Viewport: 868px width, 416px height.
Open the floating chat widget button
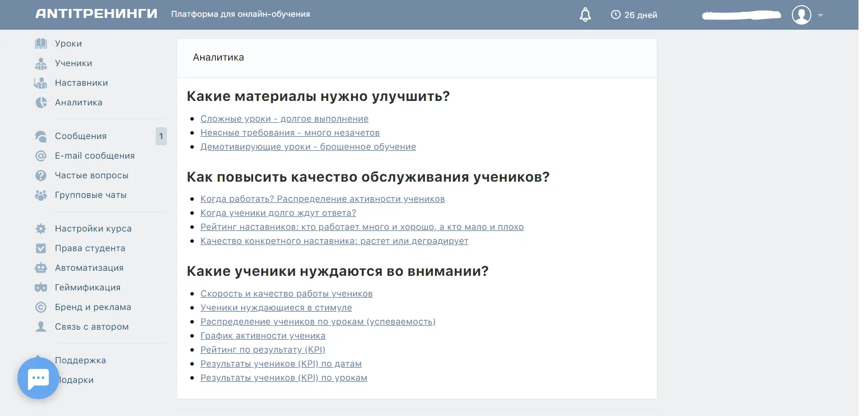38,378
